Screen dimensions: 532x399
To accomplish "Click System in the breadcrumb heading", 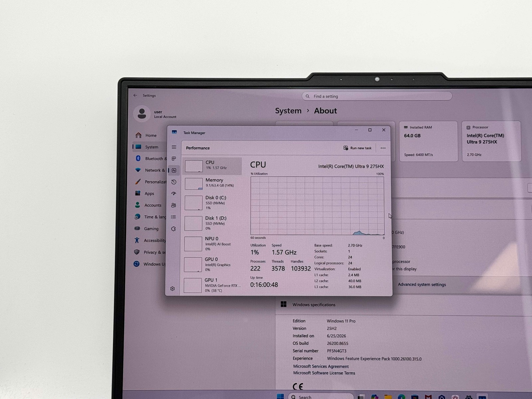I will (x=288, y=111).
